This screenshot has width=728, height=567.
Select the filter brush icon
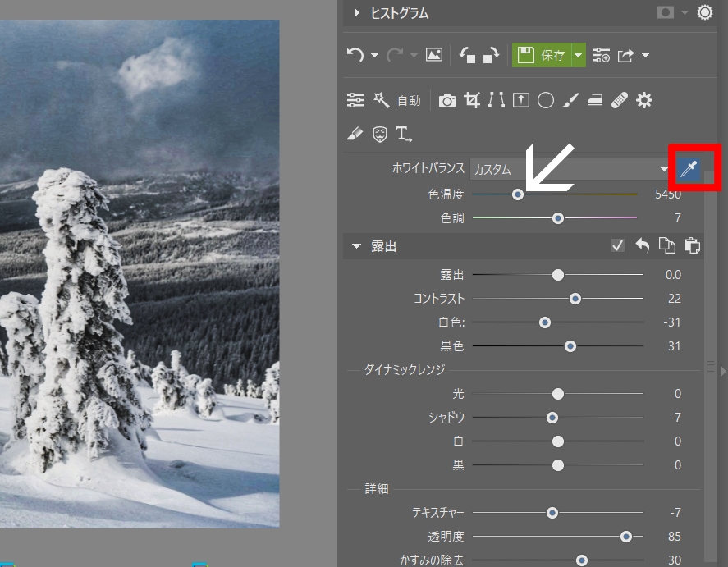pyautogui.click(x=570, y=100)
